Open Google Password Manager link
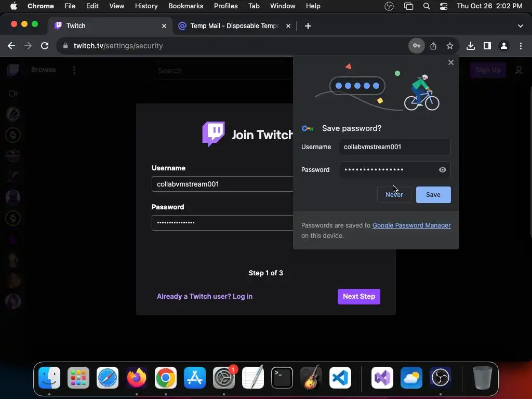532x399 pixels. point(411,225)
